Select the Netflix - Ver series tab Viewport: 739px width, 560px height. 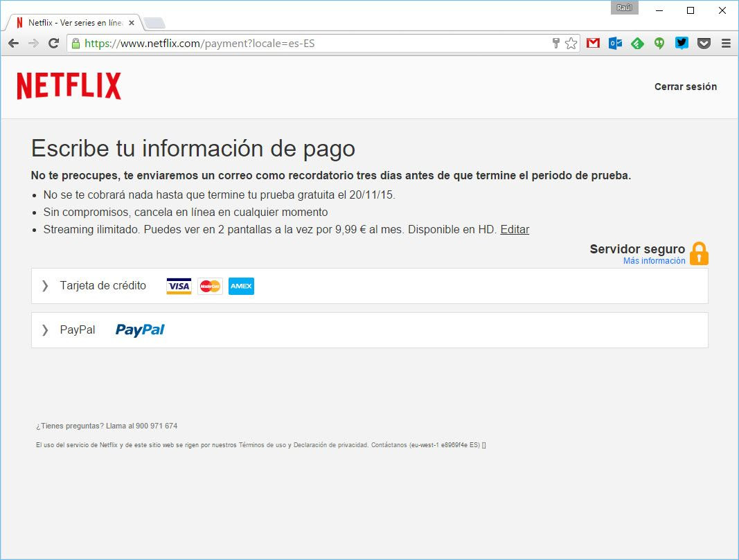tap(75, 23)
